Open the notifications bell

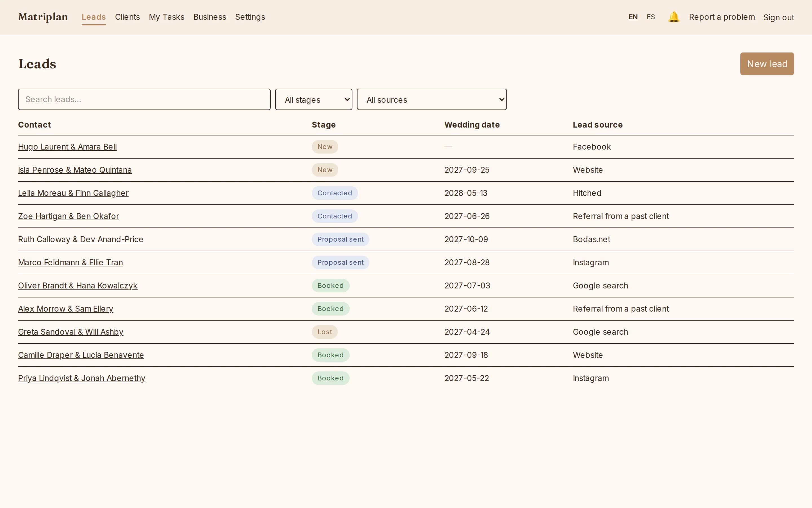click(673, 17)
